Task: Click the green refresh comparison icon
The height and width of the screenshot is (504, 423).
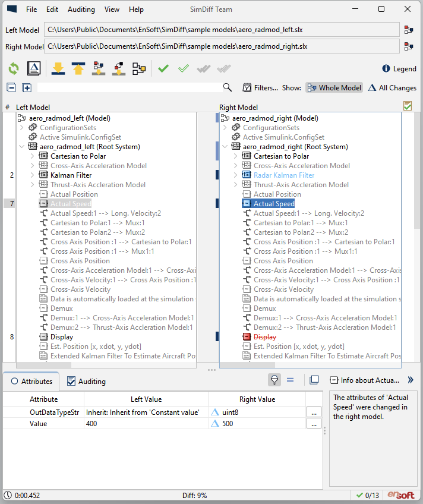Action: 14,68
